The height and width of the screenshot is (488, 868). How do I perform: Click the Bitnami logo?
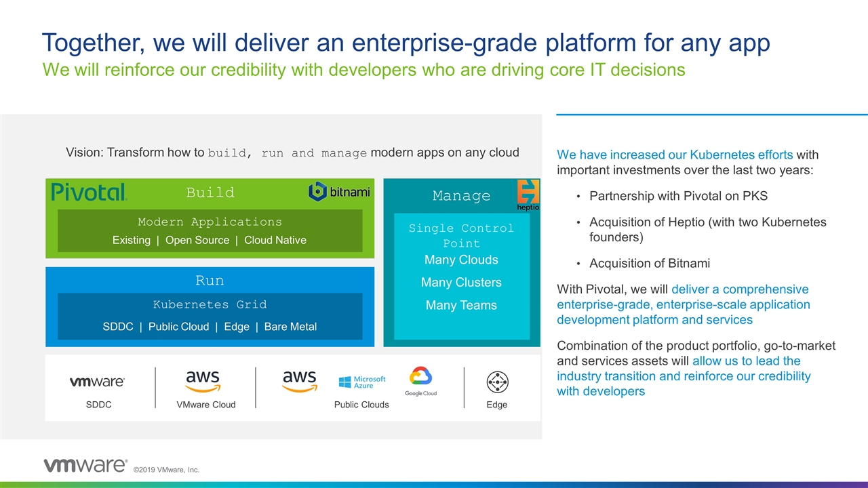pos(339,192)
